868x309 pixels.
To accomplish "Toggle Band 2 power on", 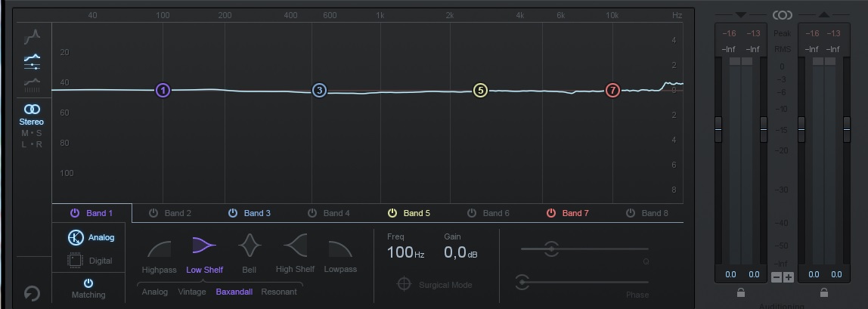I will [153, 213].
